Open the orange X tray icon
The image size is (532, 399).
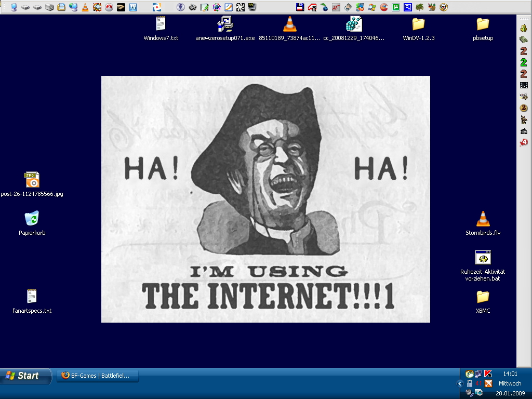click(488, 384)
